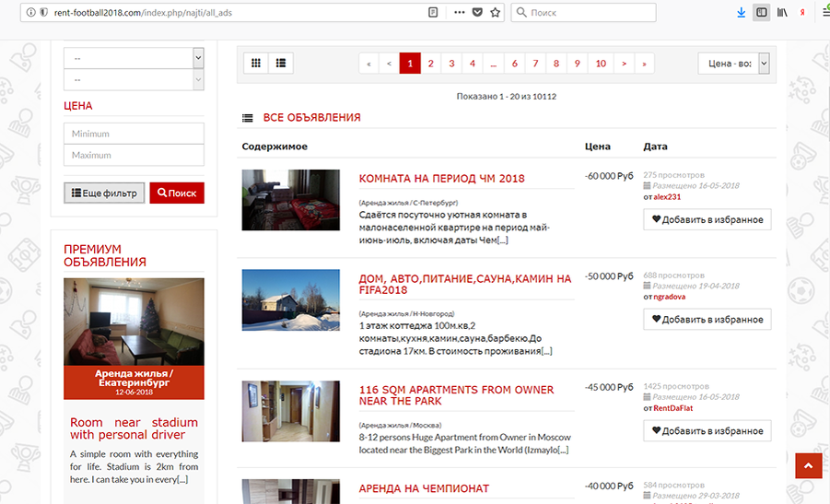Go to page 3 of listings
The height and width of the screenshot is (504, 830).
point(451,64)
